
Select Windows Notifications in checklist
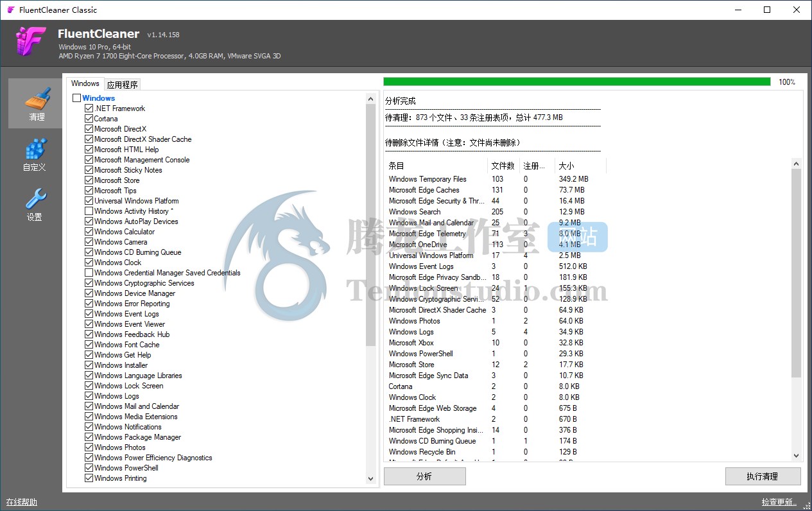[128, 427]
